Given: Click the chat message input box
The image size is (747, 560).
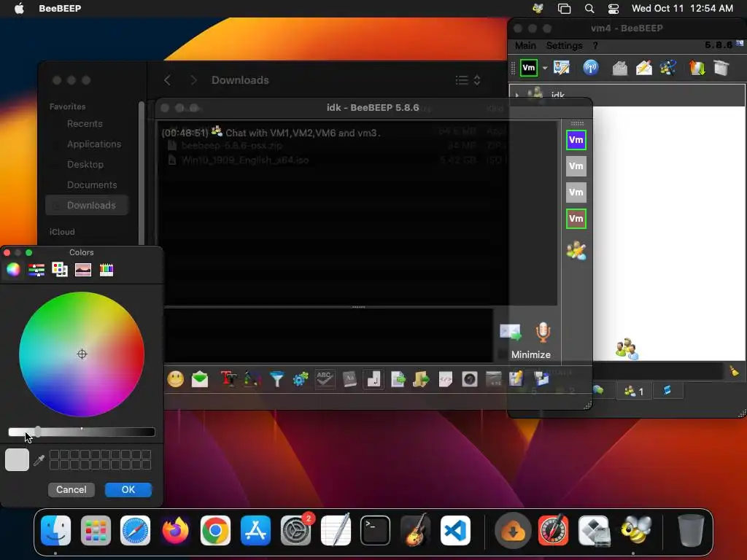Looking at the screenshot, I should click(329, 335).
